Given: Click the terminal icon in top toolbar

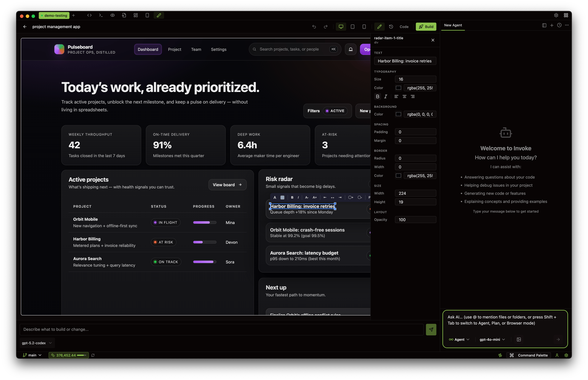Looking at the screenshot, I should tap(101, 15).
